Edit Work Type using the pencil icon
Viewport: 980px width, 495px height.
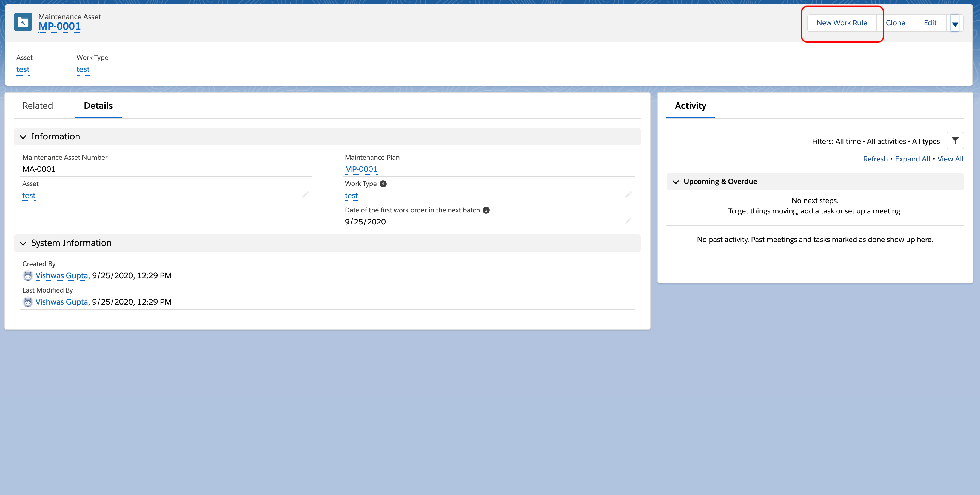(x=628, y=195)
